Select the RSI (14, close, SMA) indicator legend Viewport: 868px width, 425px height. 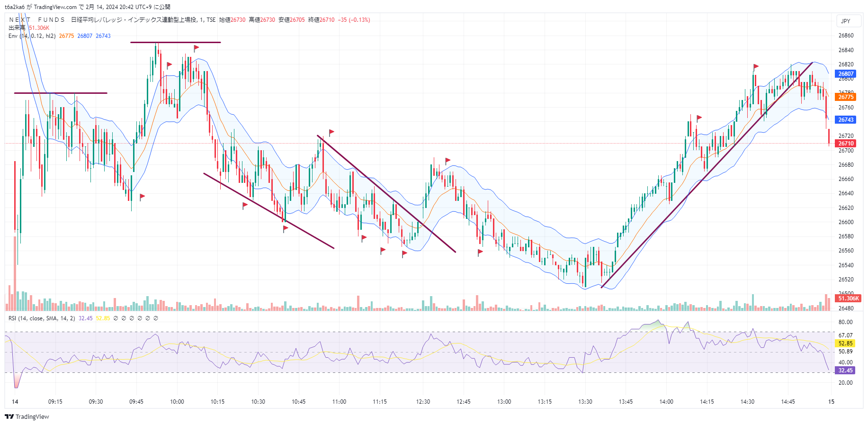click(x=42, y=318)
